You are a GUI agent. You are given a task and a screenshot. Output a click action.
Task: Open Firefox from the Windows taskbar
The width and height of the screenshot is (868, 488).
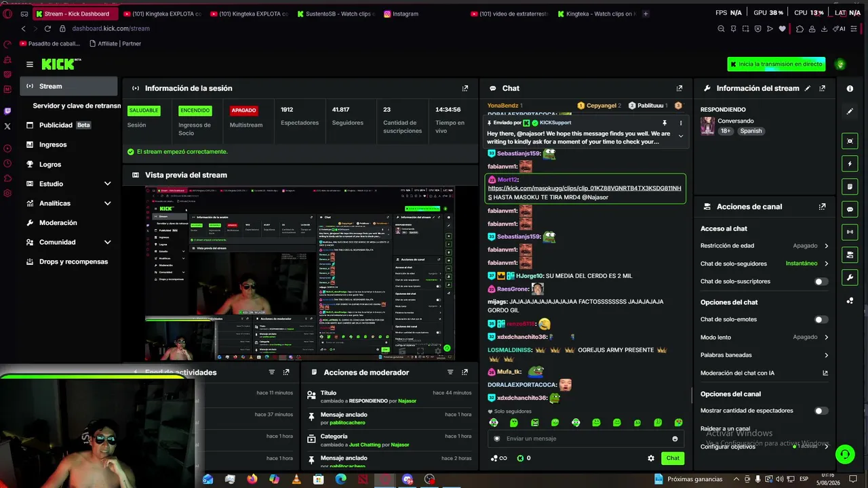(252, 479)
